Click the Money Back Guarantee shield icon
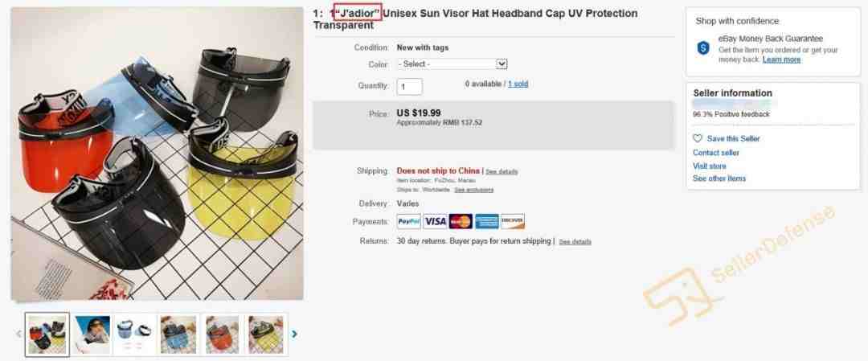This screenshot has height=361, width=868. click(703, 48)
